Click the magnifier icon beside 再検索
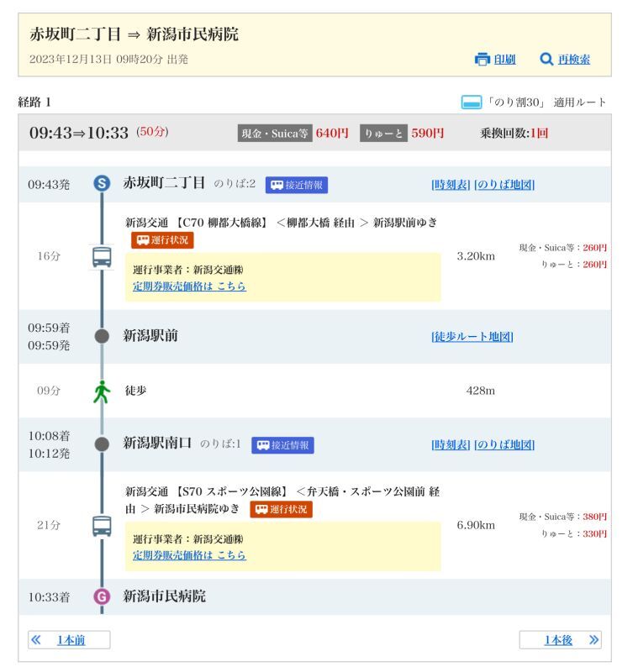Image resolution: width=638 pixels, height=672 pixels. click(x=546, y=59)
